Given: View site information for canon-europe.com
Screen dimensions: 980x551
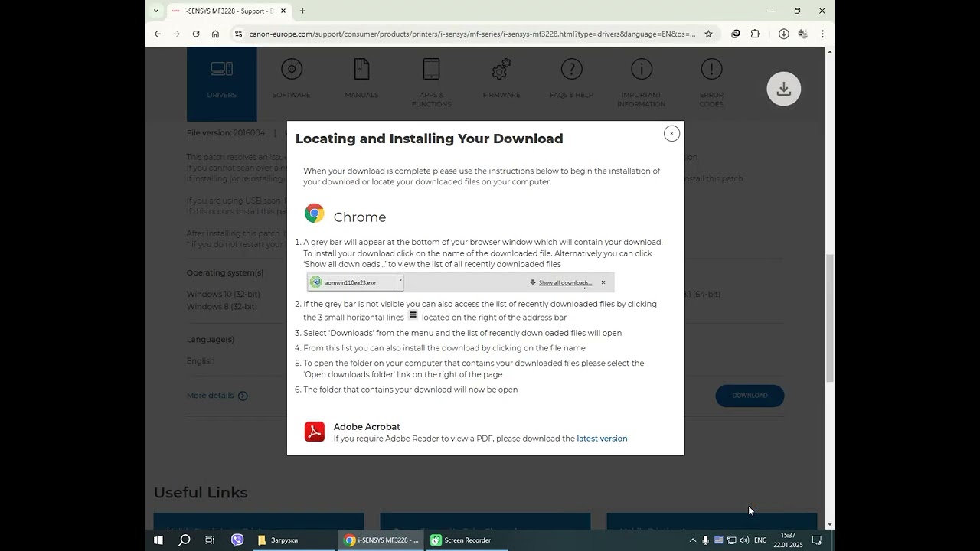Looking at the screenshot, I should tap(238, 34).
